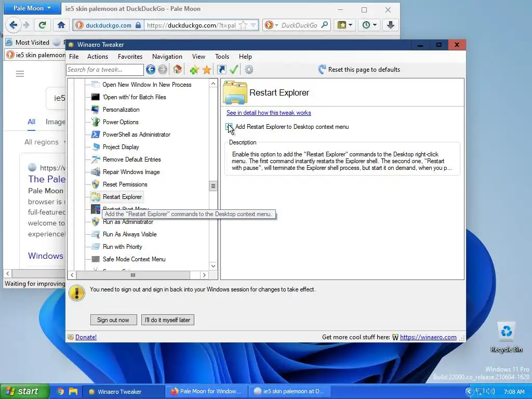Open the Favorites menu

pos(130,57)
